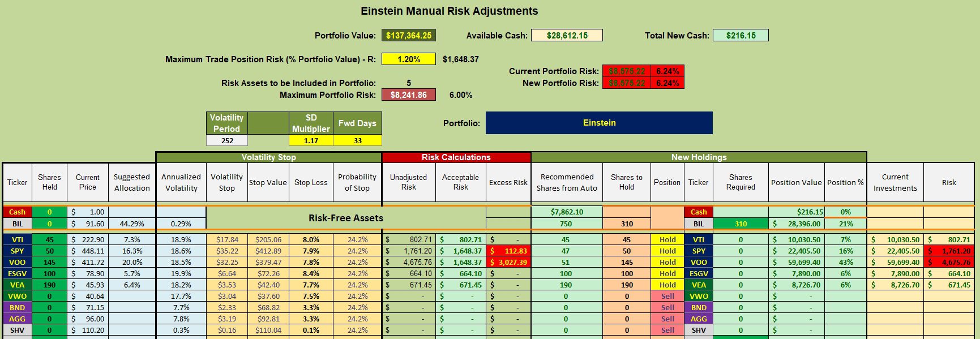Select the ESGV stop loss 8.4%
The image size is (980, 339).
(311, 273)
